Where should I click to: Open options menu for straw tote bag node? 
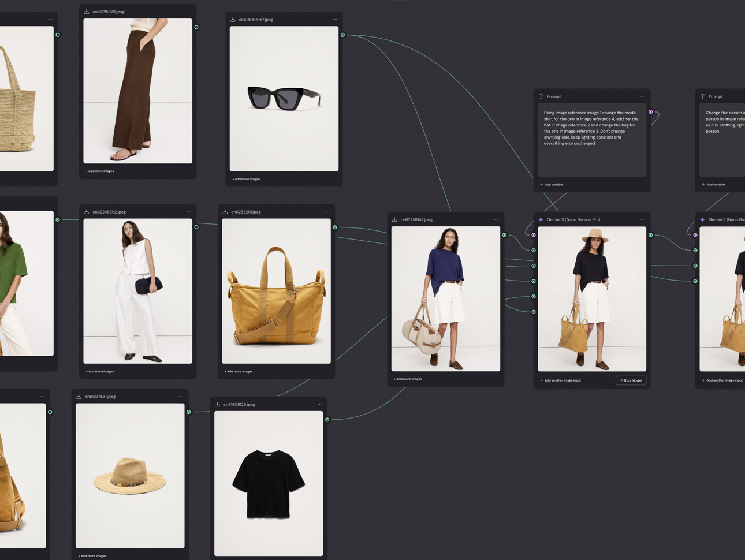point(50,20)
